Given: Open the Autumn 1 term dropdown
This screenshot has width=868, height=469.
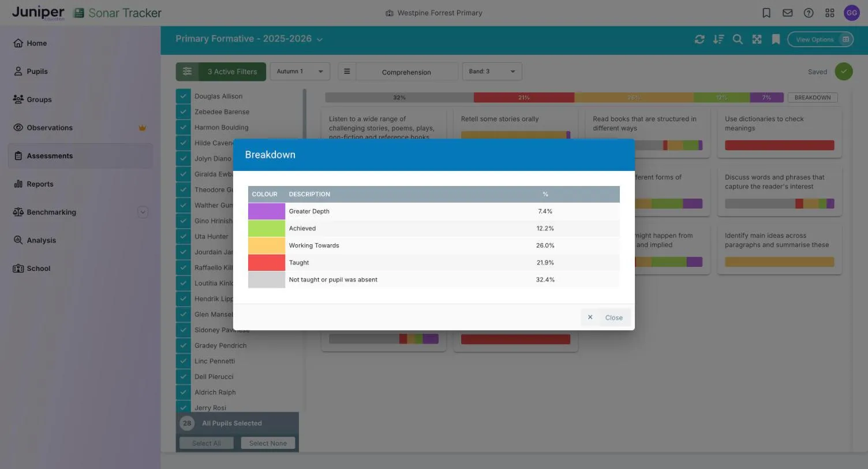Looking at the screenshot, I should coord(300,72).
